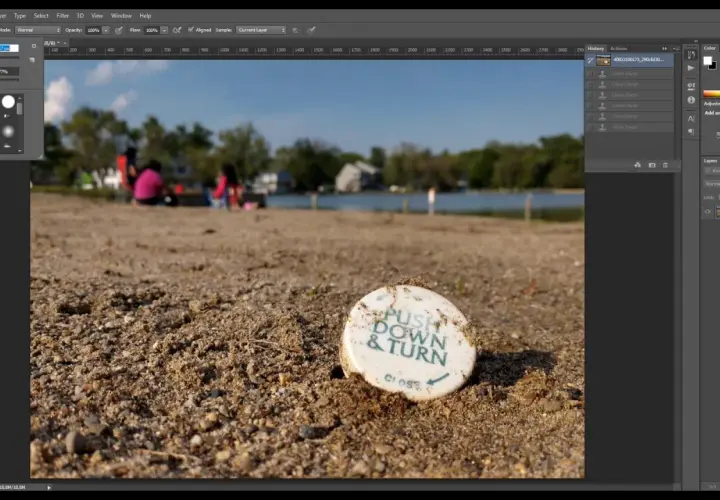The height and width of the screenshot is (500, 720).
Task: Create new snapshot with camera icon
Action: click(x=652, y=165)
